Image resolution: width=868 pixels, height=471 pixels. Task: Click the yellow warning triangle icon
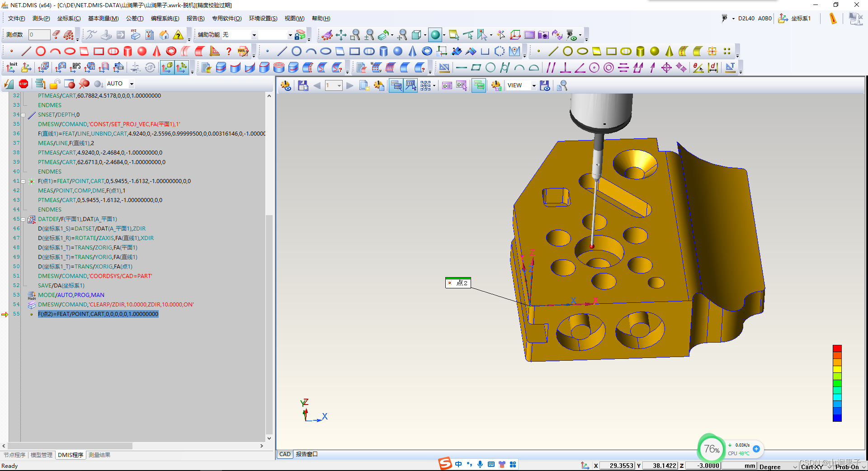coord(179,35)
